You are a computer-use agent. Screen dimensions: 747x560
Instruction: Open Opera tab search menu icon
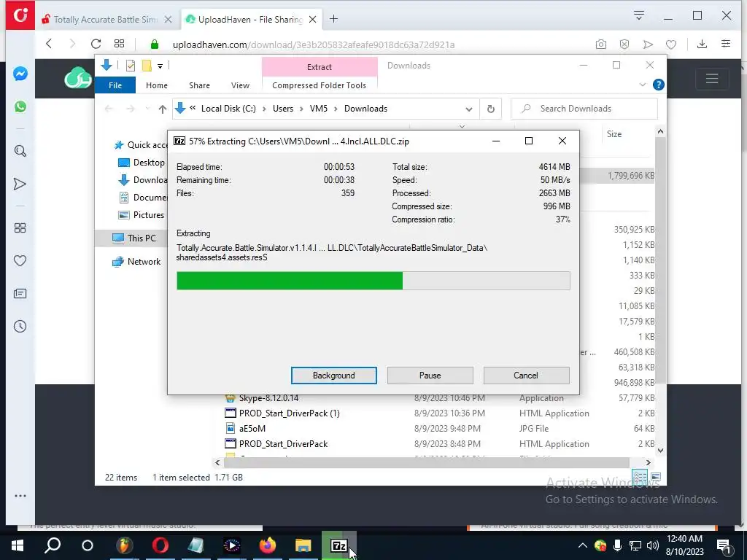[639, 16]
